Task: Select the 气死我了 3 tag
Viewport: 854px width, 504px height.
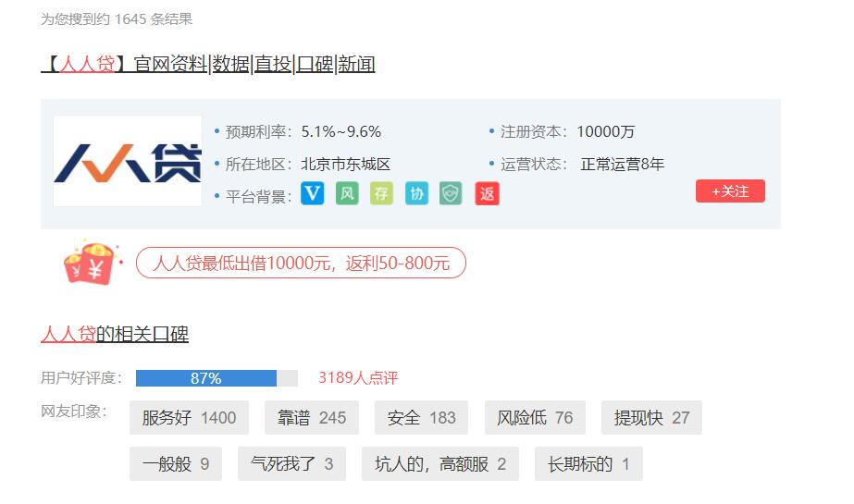Action: pos(291,463)
